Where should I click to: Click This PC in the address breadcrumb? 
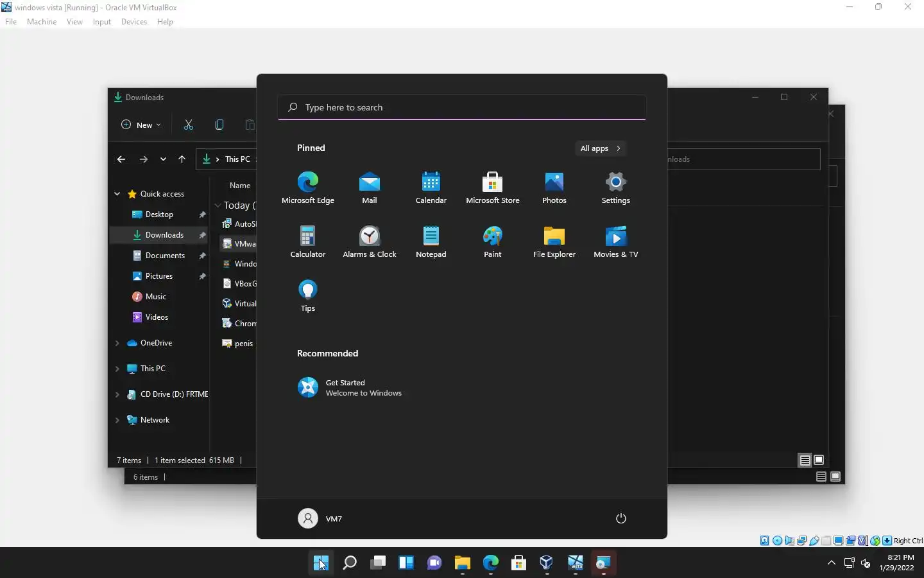237,159
